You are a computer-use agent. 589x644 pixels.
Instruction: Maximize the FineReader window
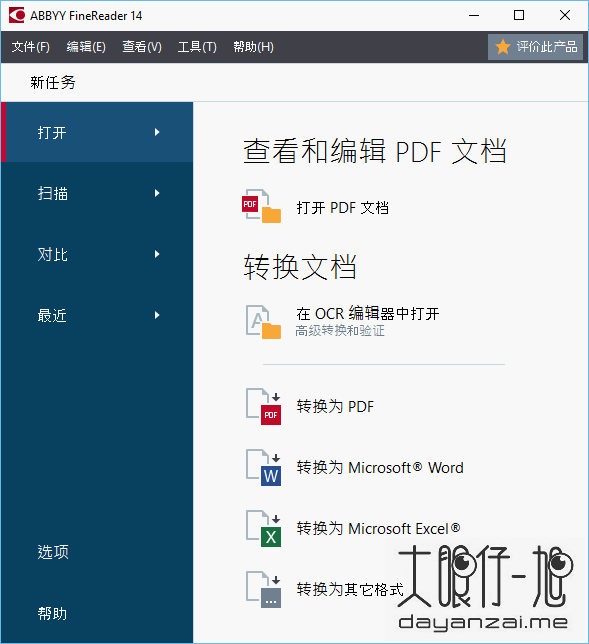(x=519, y=16)
